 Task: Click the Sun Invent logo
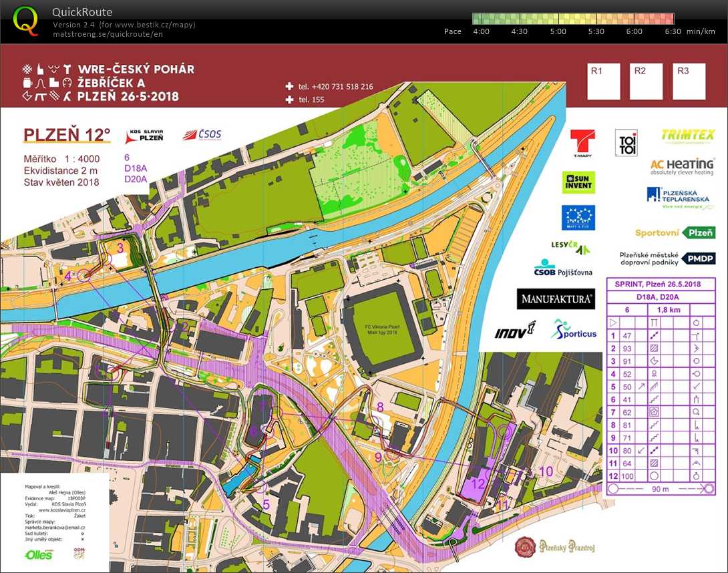click(578, 182)
